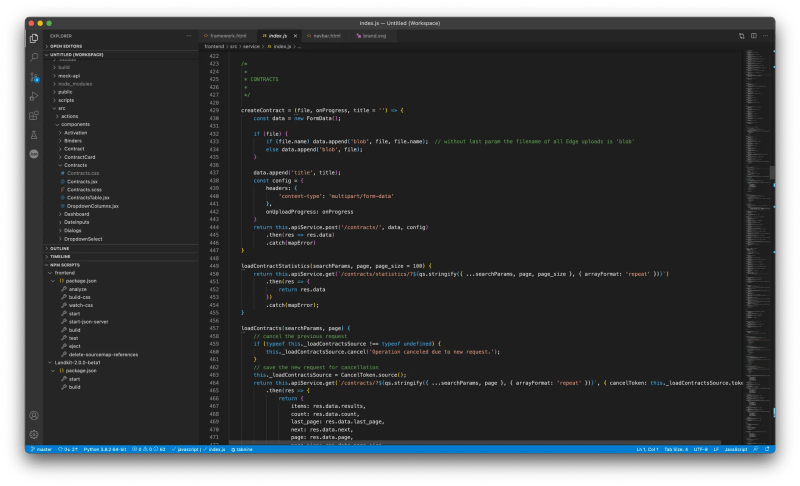Switch to the navbar.html tab
The width and height of the screenshot is (800, 486).
327,36
